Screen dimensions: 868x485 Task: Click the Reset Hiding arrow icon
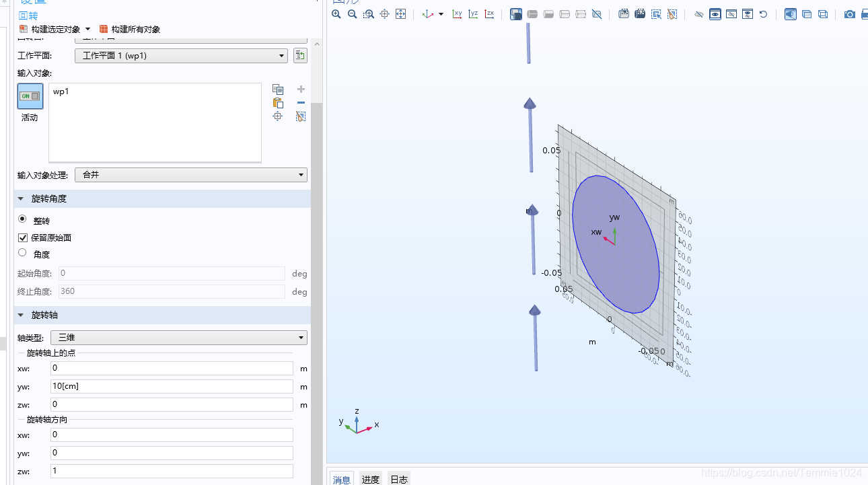pyautogui.click(x=764, y=14)
